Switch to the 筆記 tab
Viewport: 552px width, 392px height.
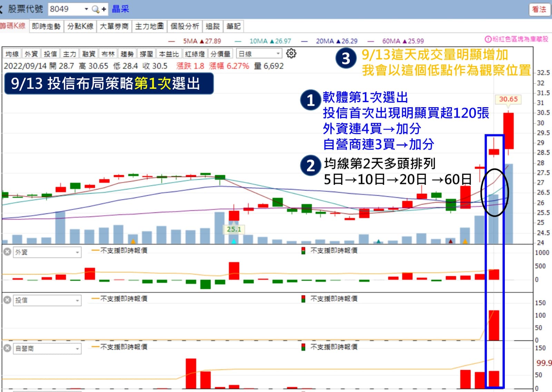234,26
